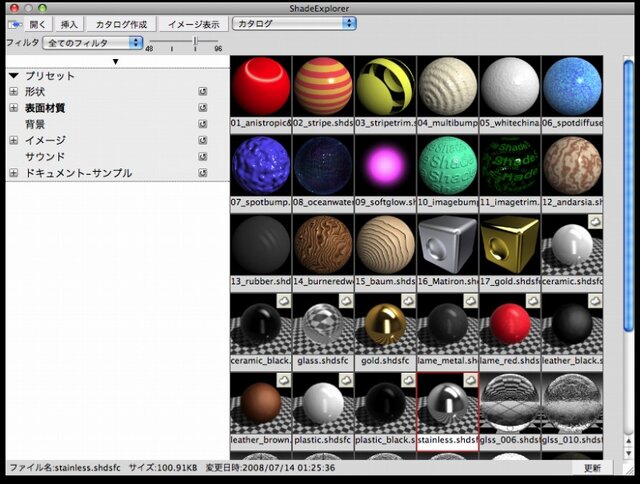Select the 16_Matiron cube thumbnail
Screen dimensions: 640x484
(448, 245)
